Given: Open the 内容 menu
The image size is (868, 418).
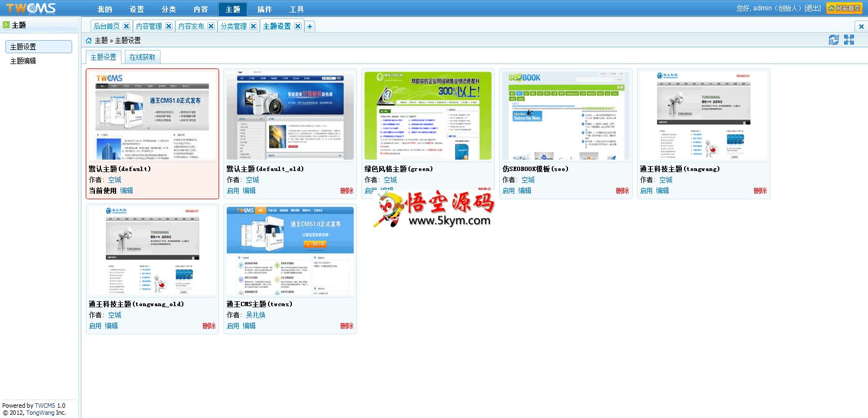Looking at the screenshot, I should coord(201,9).
